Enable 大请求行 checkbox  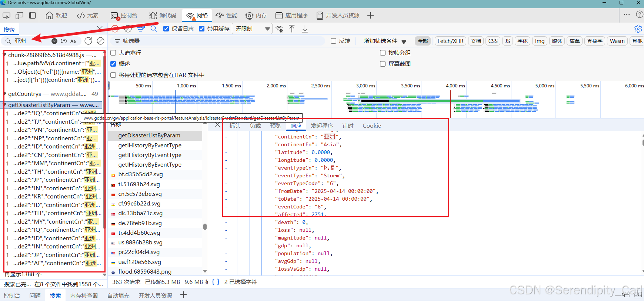(x=113, y=53)
